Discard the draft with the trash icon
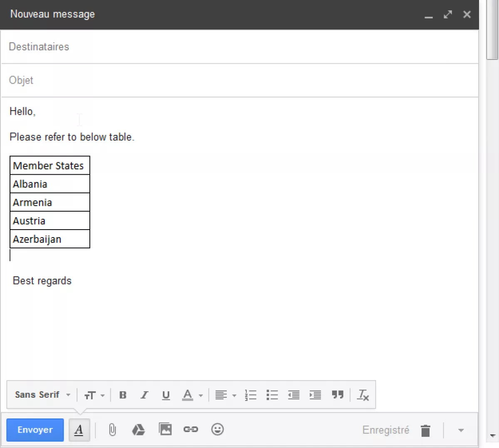The height and width of the screenshot is (448, 499). point(425,431)
